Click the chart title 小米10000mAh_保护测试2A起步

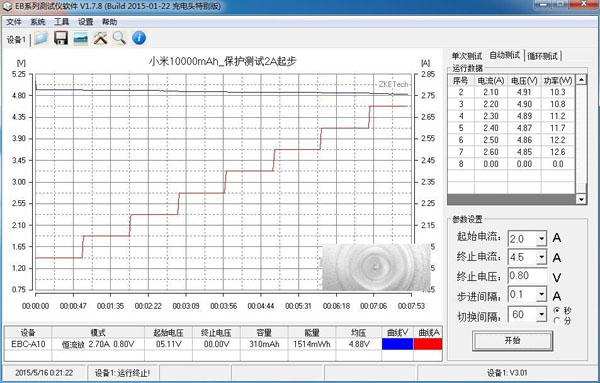223,61
